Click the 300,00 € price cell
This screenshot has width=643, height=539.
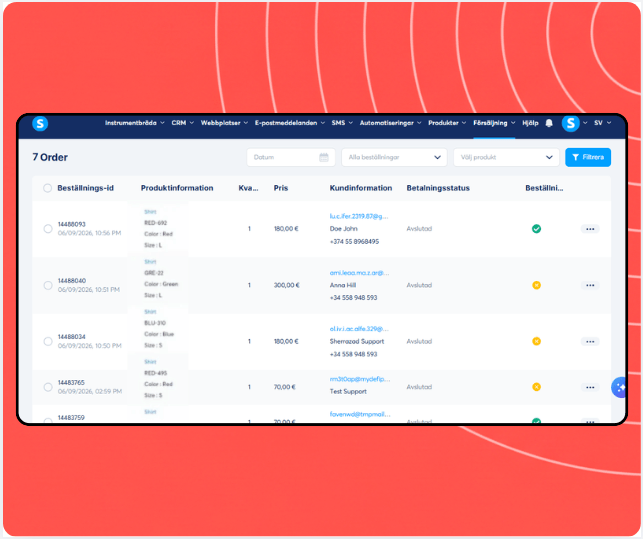(x=287, y=285)
